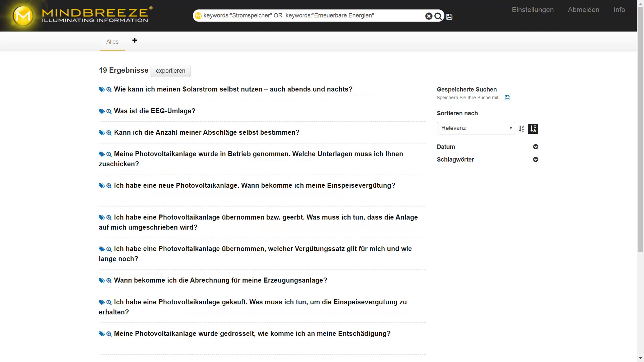Toggle descending Z-A sort order
Viewport: 644px width, 362px height.
(533, 129)
